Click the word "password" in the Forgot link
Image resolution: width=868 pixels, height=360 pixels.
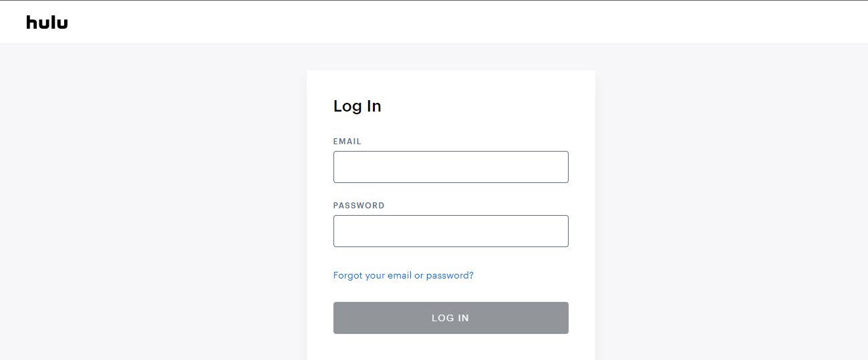pyautogui.click(x=447, y=275)
